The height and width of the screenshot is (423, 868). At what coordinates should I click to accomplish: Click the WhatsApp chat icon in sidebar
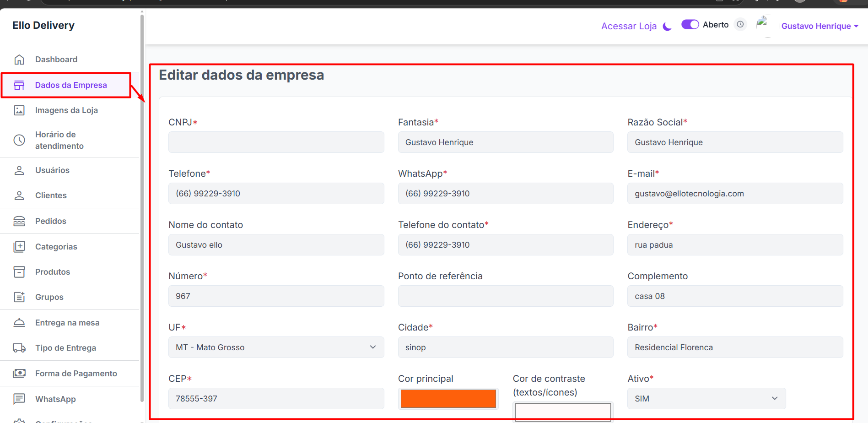[x=19, y=399]
